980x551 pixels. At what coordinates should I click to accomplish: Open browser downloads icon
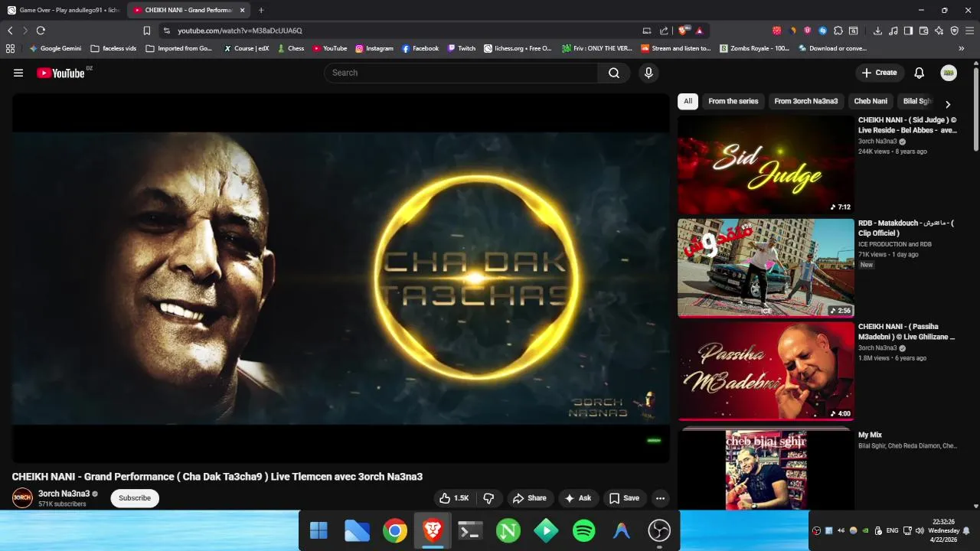877,31
